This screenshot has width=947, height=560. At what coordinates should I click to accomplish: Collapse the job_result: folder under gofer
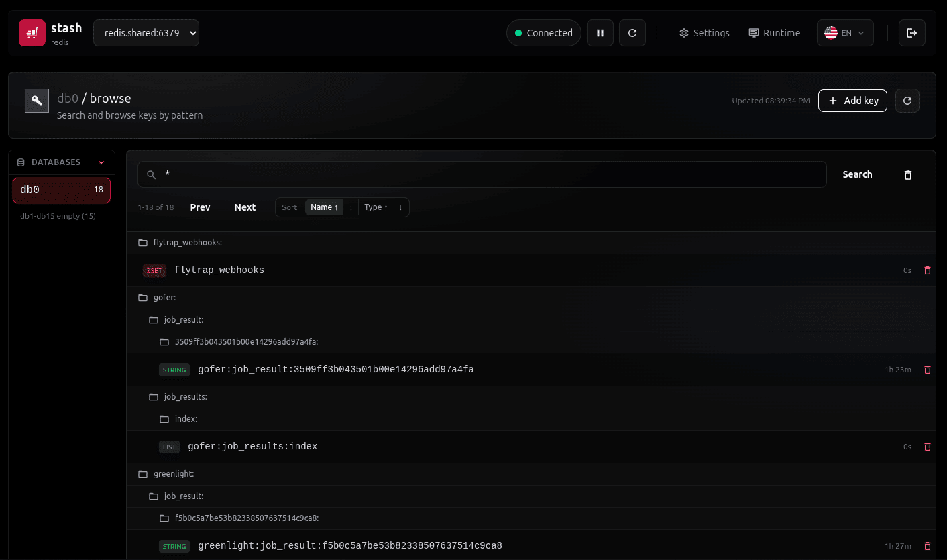(531, 320)
